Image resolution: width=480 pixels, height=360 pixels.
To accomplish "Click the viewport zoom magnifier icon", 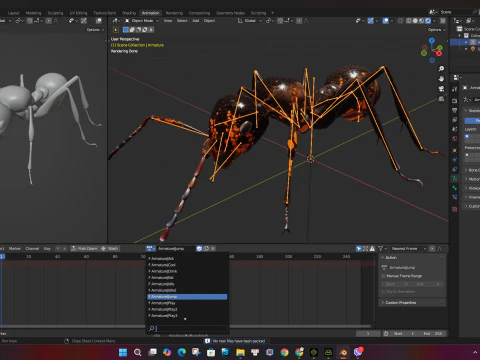I will [x=441, y=69].
